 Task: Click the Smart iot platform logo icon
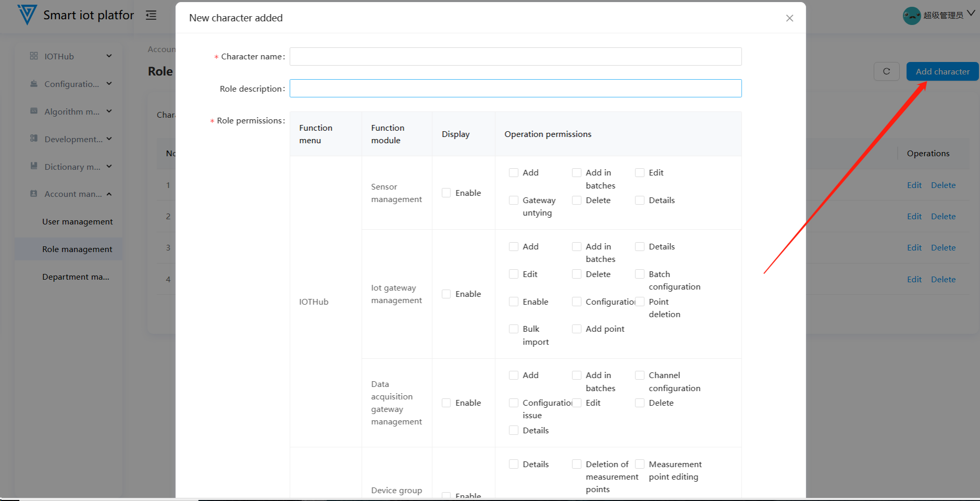coord(27,15)
